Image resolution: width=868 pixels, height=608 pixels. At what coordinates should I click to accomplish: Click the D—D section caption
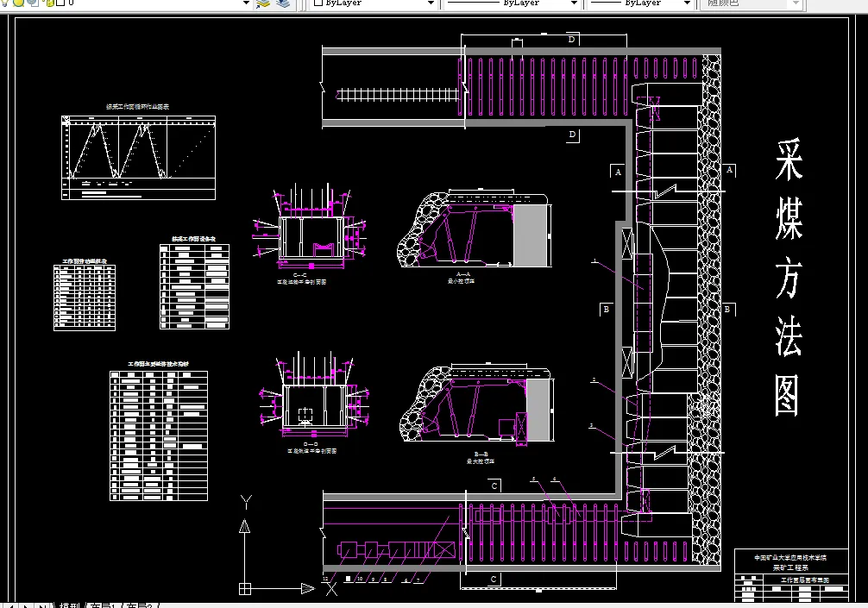tap(311, 448)
